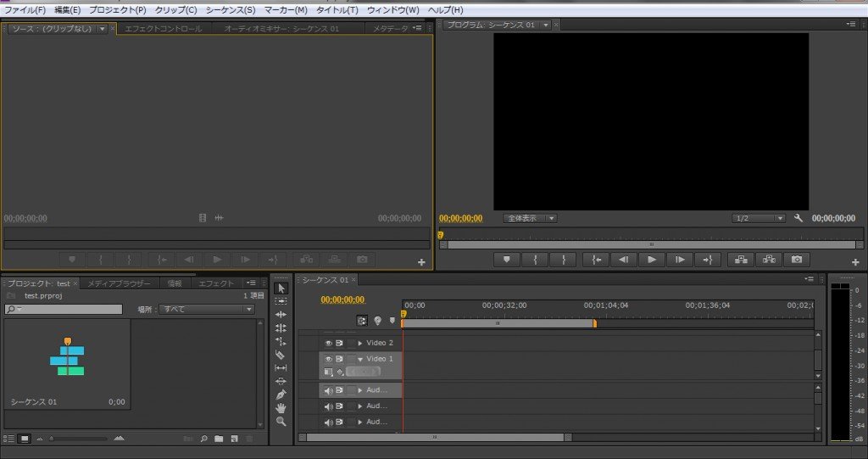Toggle track lock box for Video 2
The height and width of the screenshot is (459, 868).
[351, 343]
